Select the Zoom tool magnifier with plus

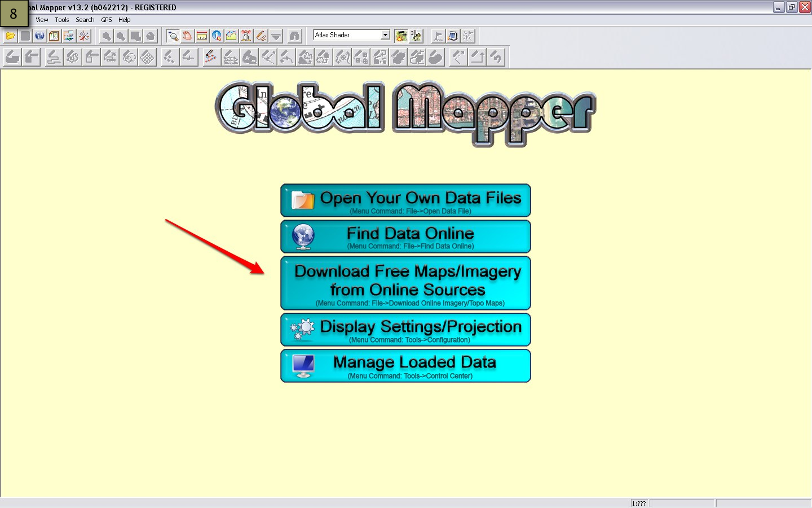[x=173, y=36]
